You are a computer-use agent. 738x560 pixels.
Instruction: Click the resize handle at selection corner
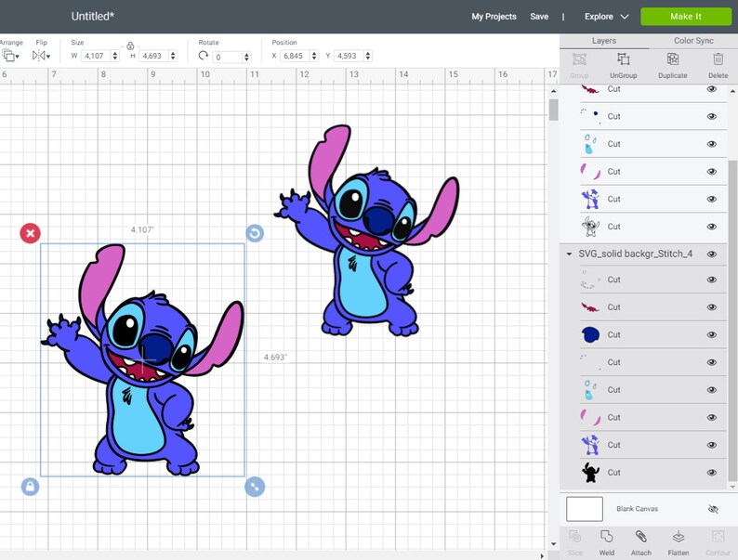coord(255,487)
